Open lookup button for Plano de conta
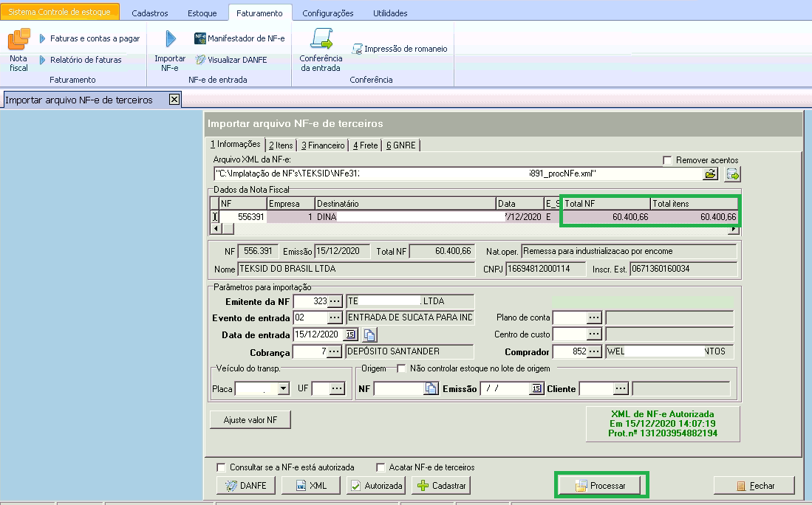812x505 pixels. pyautogui.click(x=594, y=317)
